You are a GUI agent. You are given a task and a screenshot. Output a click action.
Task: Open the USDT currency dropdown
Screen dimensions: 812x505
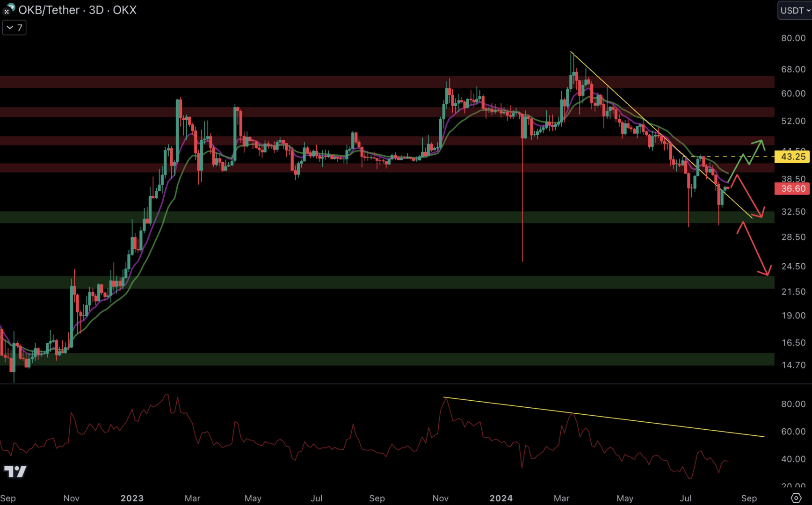point(794,10)
